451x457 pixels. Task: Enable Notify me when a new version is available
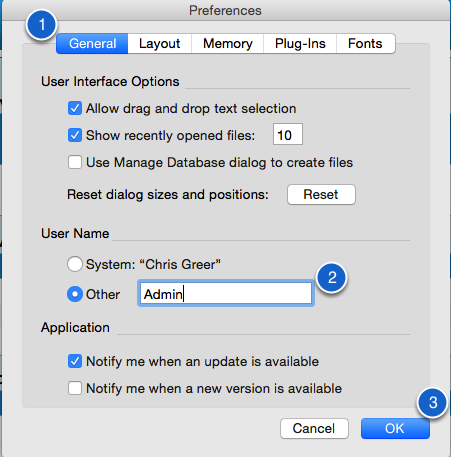(x=75, y=388)
